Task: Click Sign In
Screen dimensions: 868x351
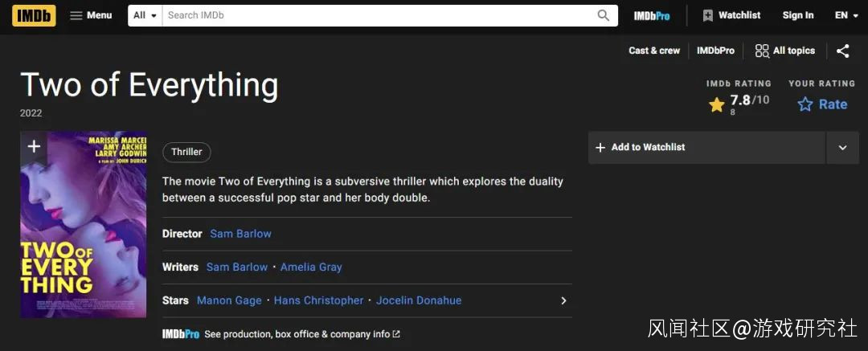Action: point(798,15)
